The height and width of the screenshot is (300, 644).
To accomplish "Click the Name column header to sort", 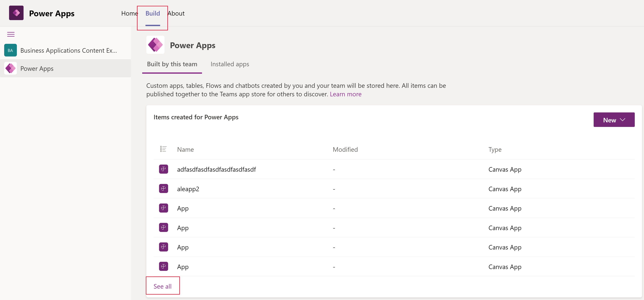I will [x=186, y=149].
